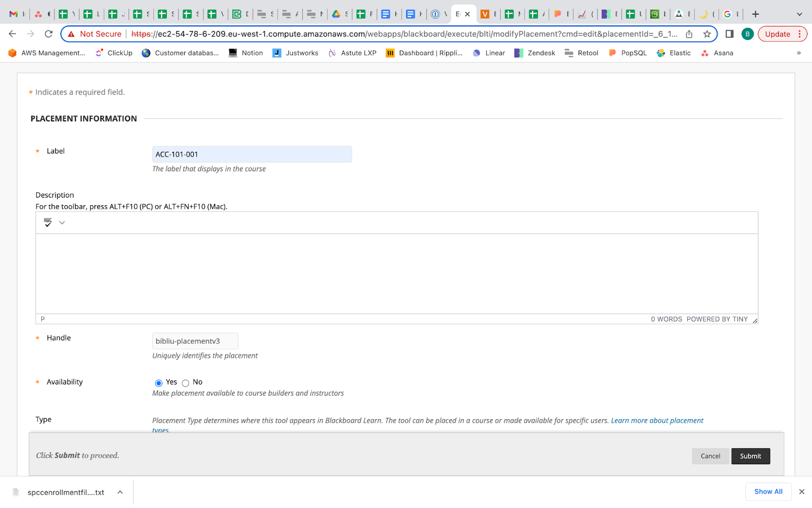The width and height of the screenshot is (812, 508).
Task: Click the share page icon in address bar
Action: click(x=689, y=34)
